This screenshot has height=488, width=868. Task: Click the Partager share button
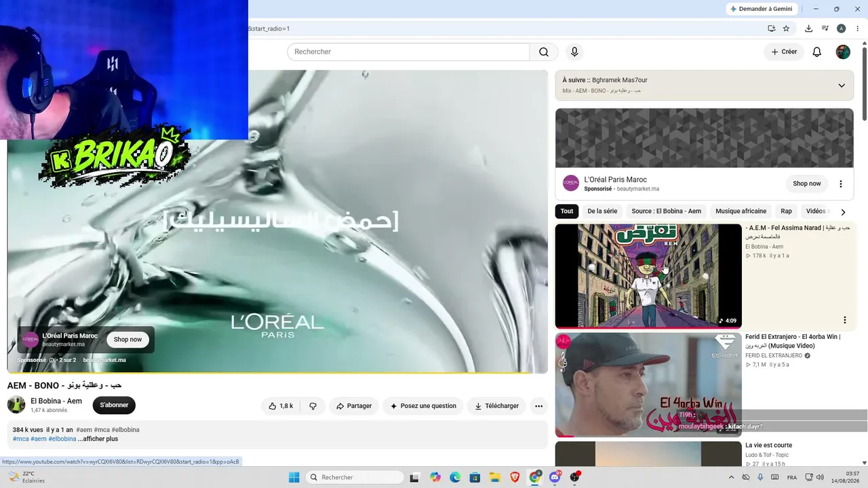[354, 406]
